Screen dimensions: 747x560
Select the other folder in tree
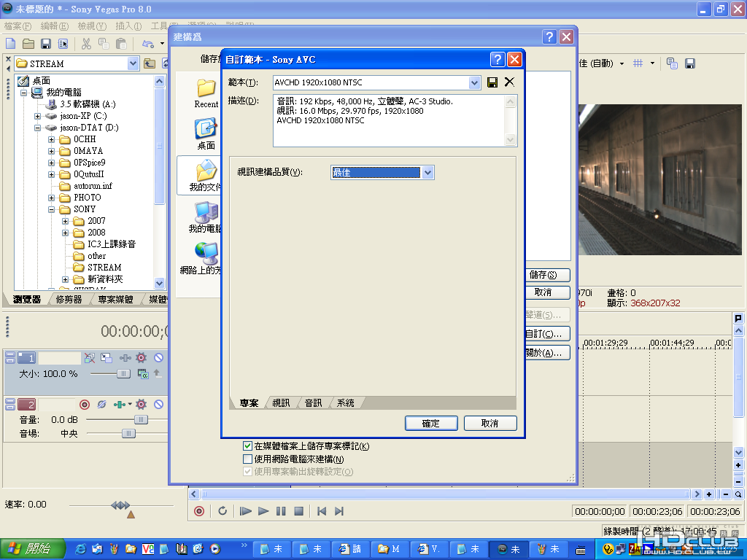pos(97,256)
